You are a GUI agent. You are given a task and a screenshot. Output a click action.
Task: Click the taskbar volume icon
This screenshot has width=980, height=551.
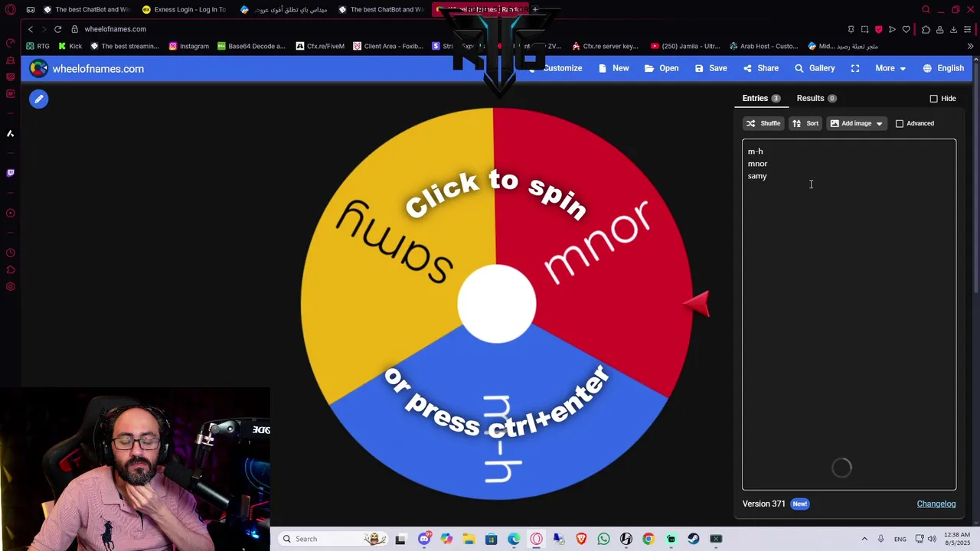pyautogui.click(x=933, y=539)
